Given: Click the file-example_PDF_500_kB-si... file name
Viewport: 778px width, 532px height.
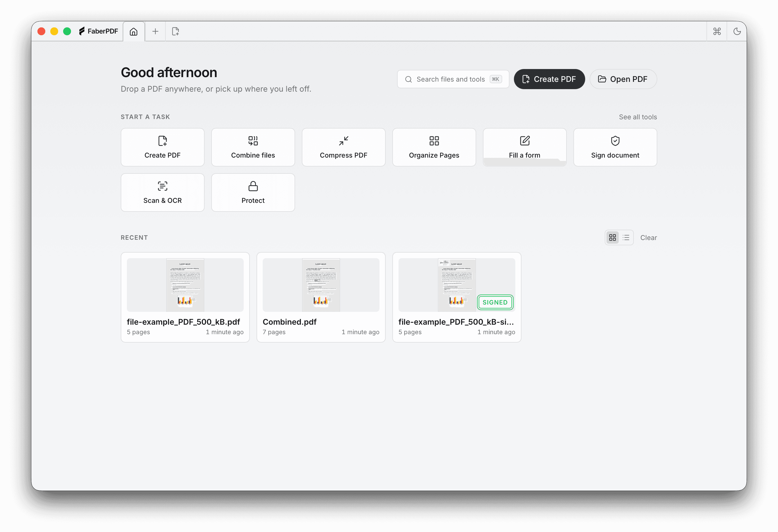Looking at the screenshot, I should (x=456, y=322).
